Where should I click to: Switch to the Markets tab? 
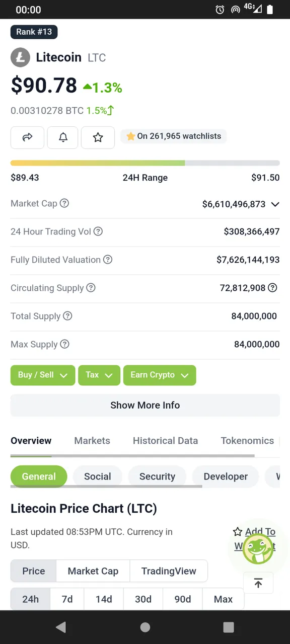click(92, 441)
